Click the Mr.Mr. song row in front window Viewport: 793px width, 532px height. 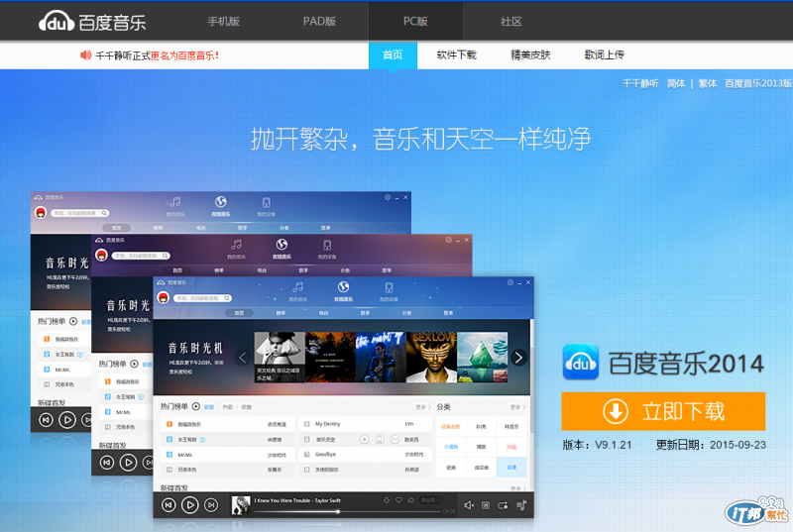point(230,455)
